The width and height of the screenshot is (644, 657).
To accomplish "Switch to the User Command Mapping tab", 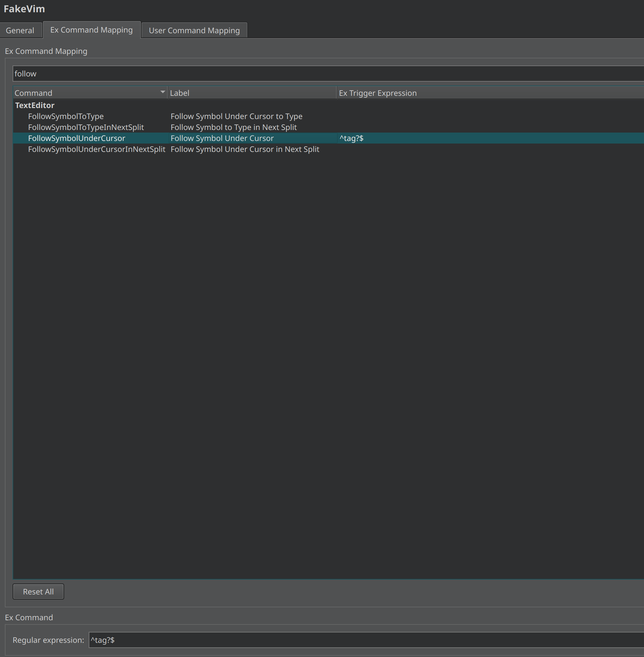I will pyautogui.click(x=194, y=30).
